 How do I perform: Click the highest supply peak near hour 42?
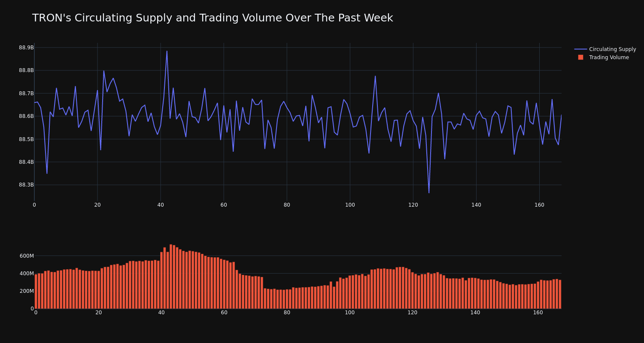click(167, 51)
